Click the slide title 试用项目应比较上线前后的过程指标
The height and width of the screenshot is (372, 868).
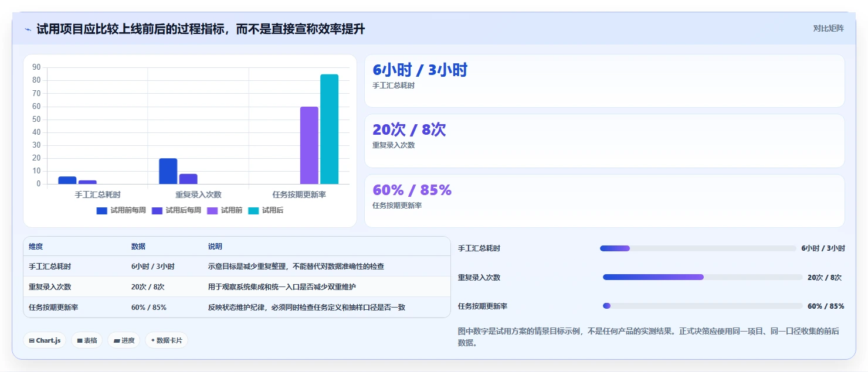pyautogui.click(x=201, y=29)
